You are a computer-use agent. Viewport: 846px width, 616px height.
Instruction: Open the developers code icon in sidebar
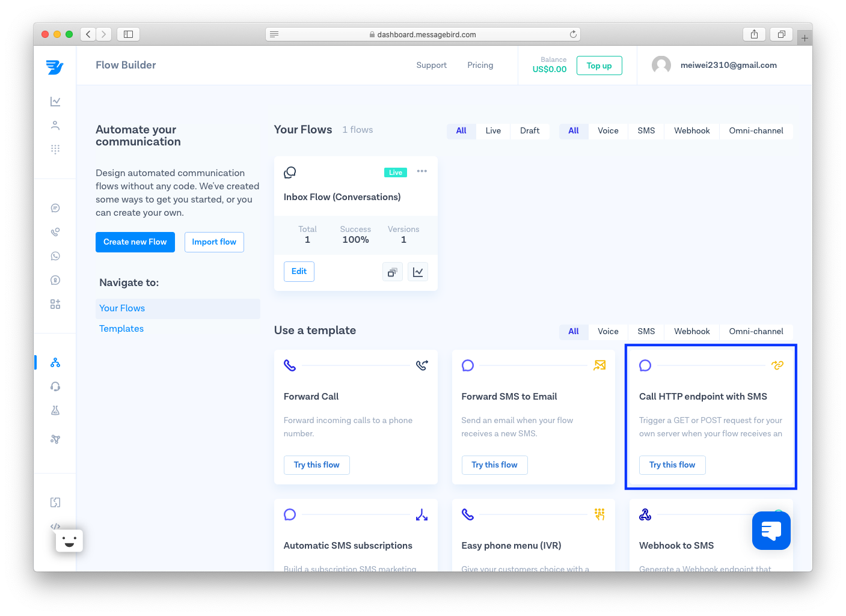[x=55, y=526]
